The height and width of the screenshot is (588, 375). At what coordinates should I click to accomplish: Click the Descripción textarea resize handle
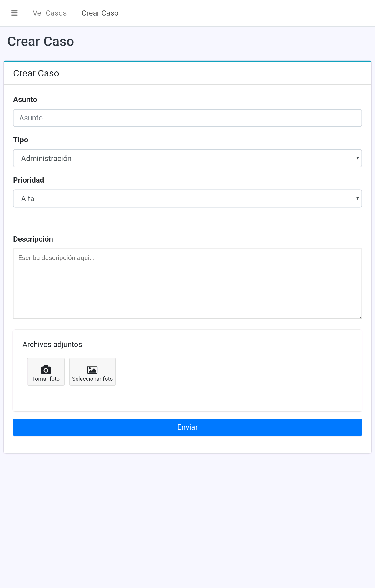point(360,317)
